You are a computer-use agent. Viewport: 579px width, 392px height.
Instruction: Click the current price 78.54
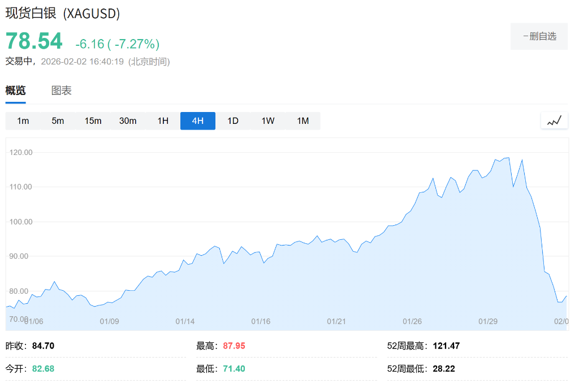point(33,41)
